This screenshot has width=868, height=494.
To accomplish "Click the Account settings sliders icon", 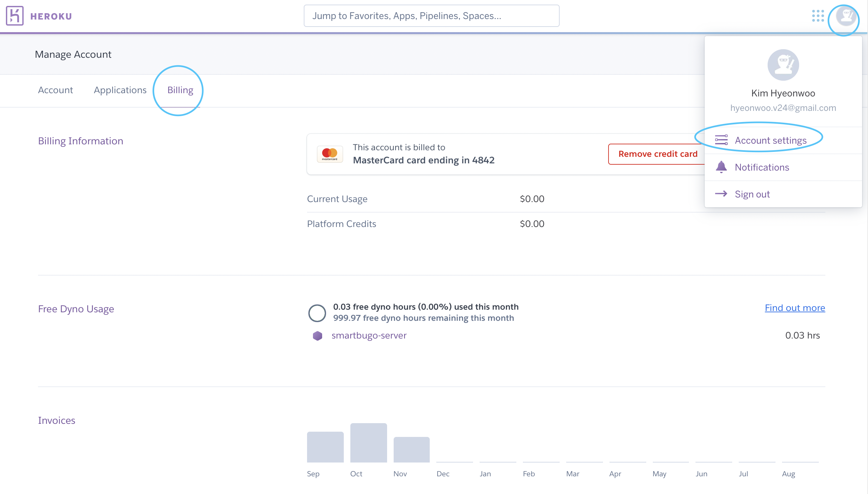I will [x=721, y=140].
